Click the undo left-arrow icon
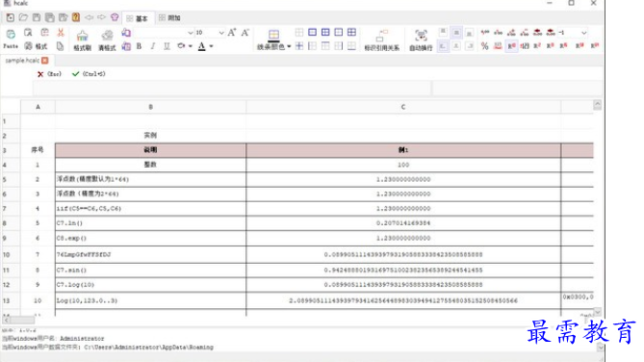 [89, 17]
